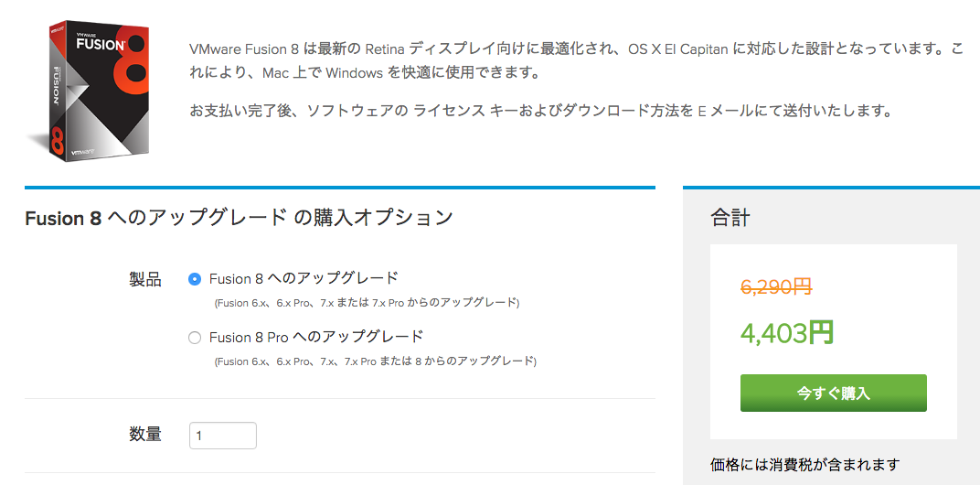Click the green 4,403円 discounted price

coord(787,332)
